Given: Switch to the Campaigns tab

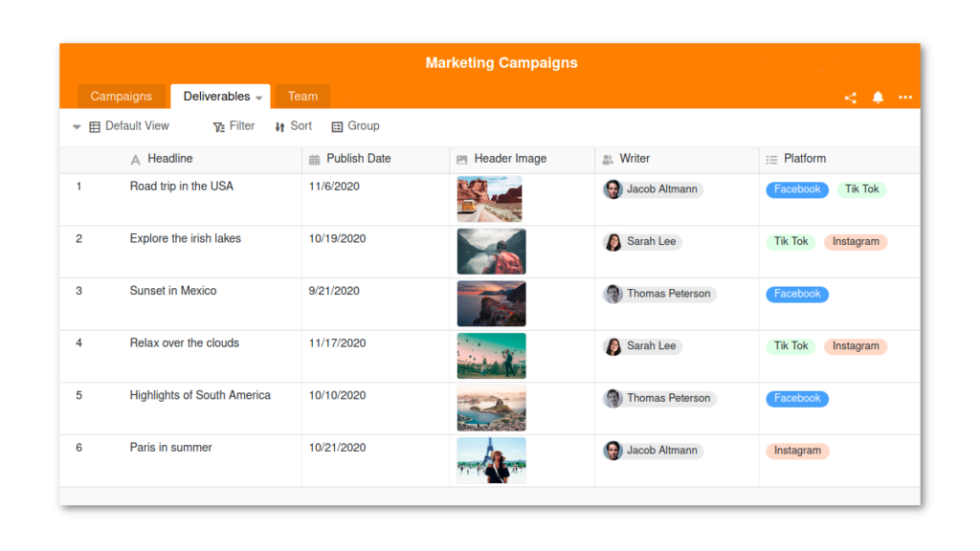Looking at the screenshot, I should (x=122, y=97).
